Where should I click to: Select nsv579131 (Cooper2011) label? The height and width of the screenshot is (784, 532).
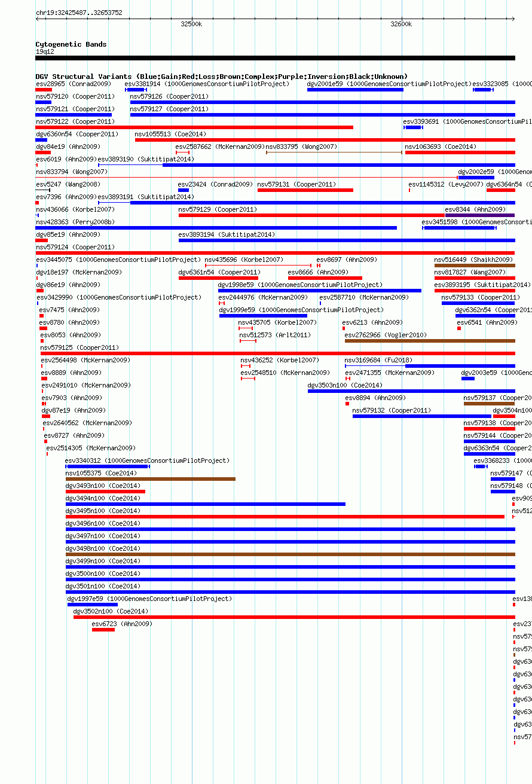pos(297,184)
